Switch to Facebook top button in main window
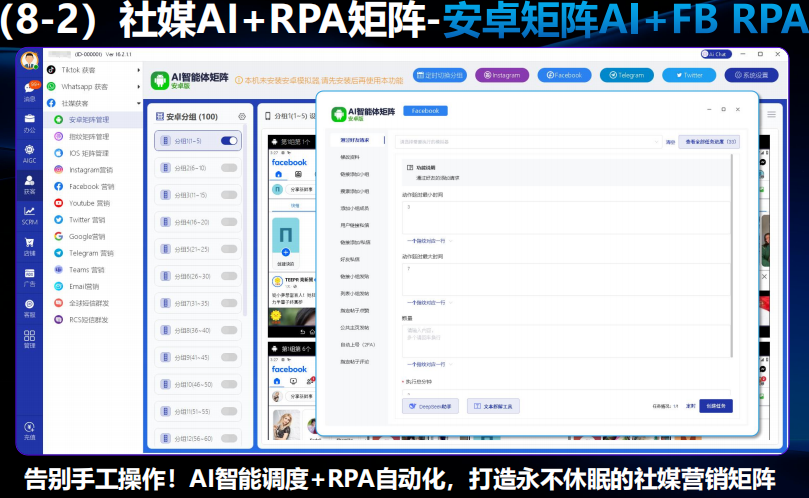Image resolution: width=809 pixels, height=498 pixels. pyautogui.click(x=564, y=75)
